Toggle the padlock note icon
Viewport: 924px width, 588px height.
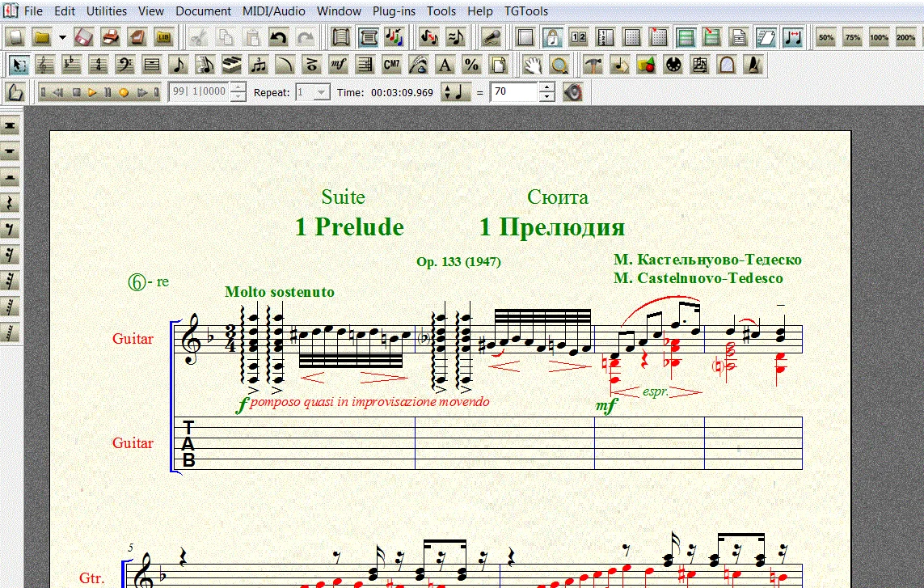click(552, 38)
